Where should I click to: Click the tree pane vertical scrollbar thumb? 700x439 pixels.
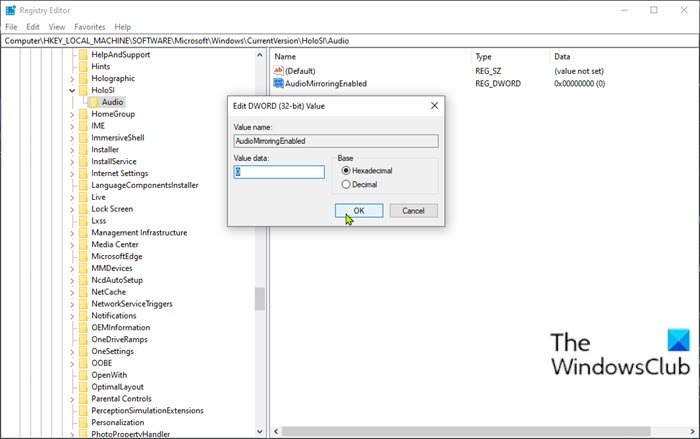coord(260,298)
